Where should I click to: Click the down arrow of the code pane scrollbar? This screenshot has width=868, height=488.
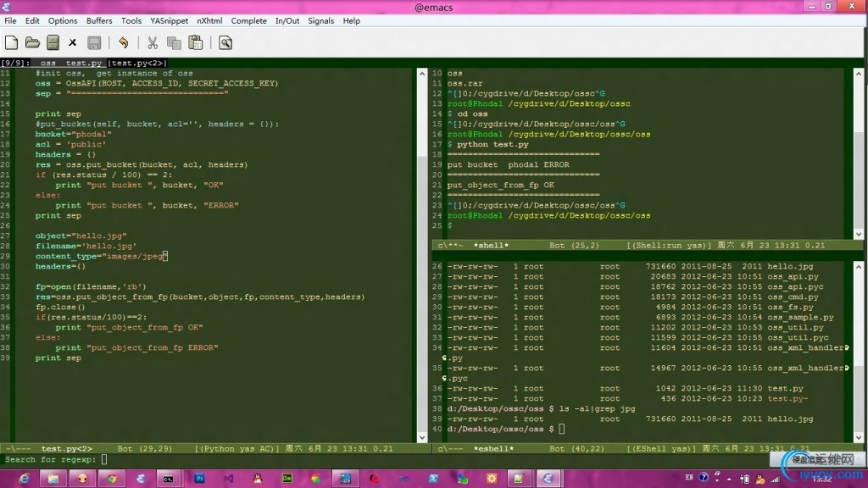pos(422,437)
